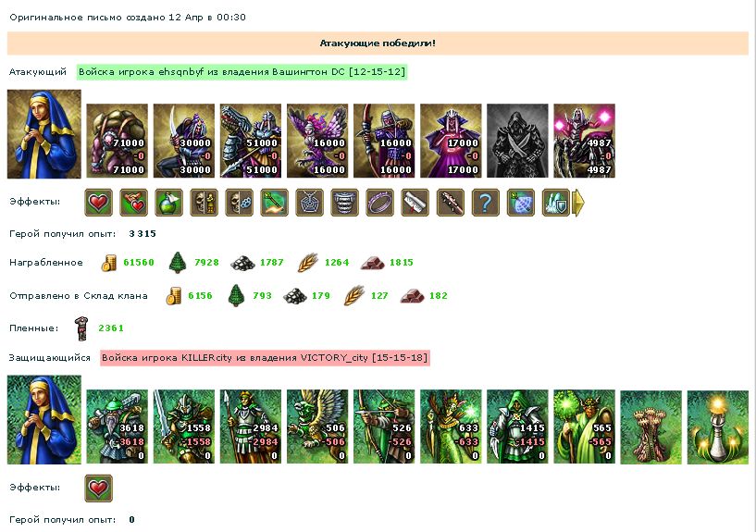Click the spiked club effect icon
756x532 pixels.
[x=451, y=203]
